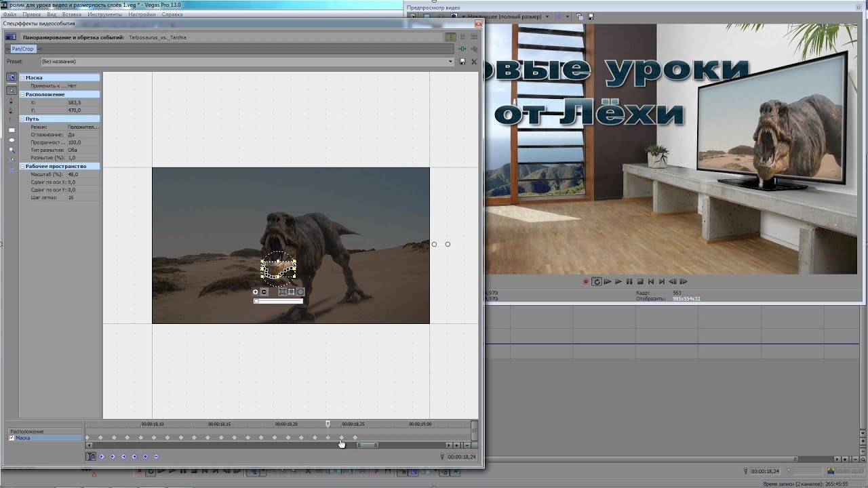Viewport: 868px width, 488px height.
Task: Select the anchor creation pen tool
Action: point(12,100)
